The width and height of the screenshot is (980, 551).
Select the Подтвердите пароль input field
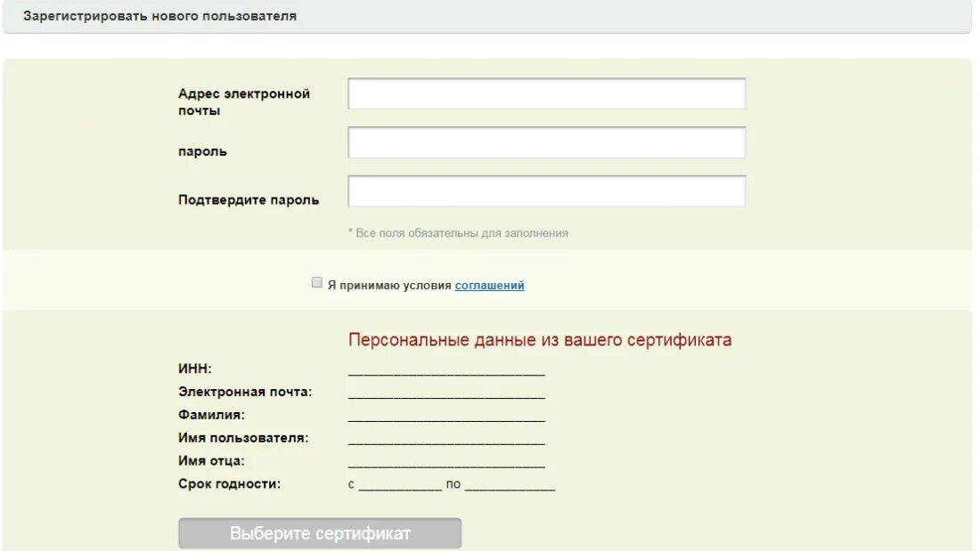[547, 191]
